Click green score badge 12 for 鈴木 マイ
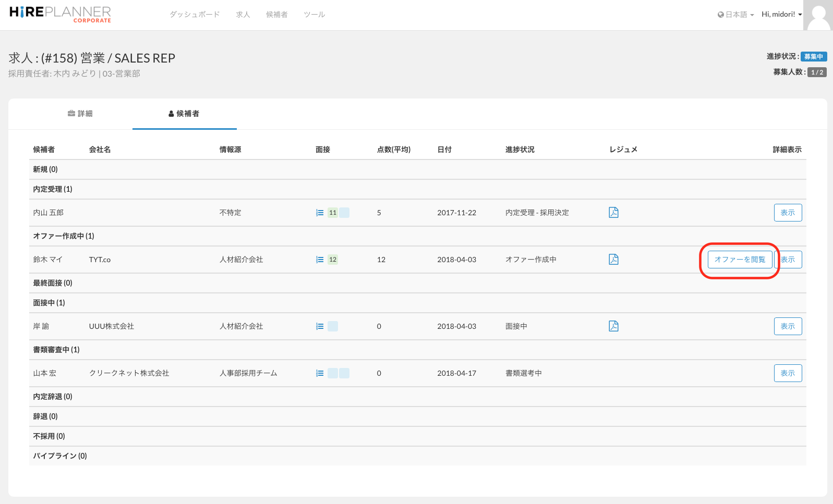833x504 pixels. pyautogui.click(x=333, y=260)
